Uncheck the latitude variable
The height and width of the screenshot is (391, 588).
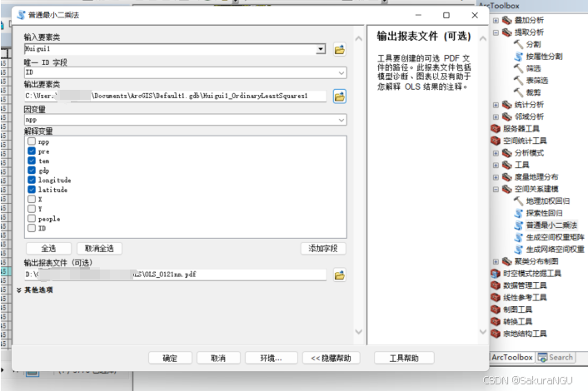32,190
